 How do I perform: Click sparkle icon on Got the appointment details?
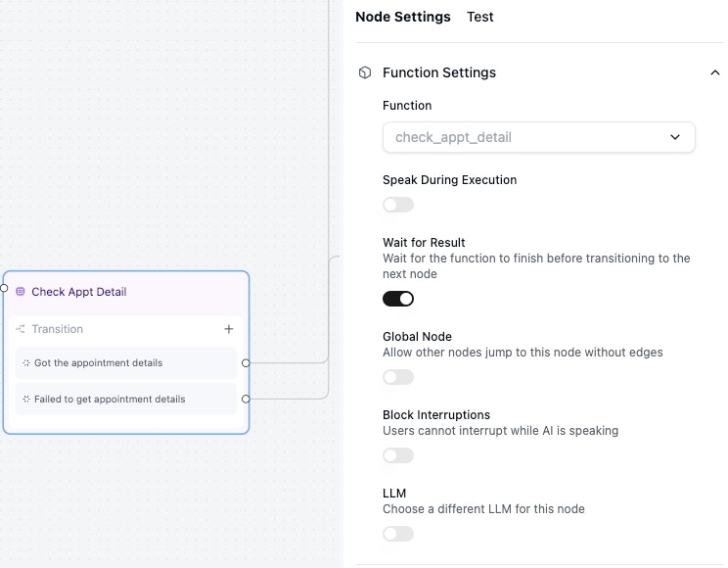coord(26,363)
